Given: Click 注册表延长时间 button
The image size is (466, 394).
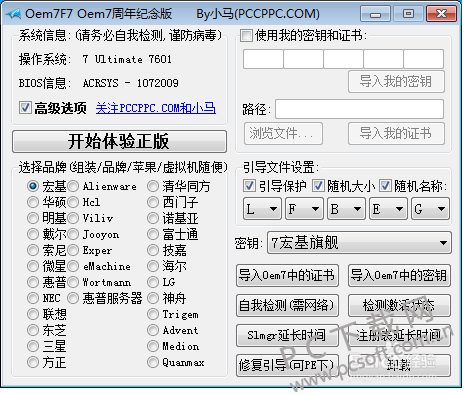Looking at the screenshot, I should [399, 335].
